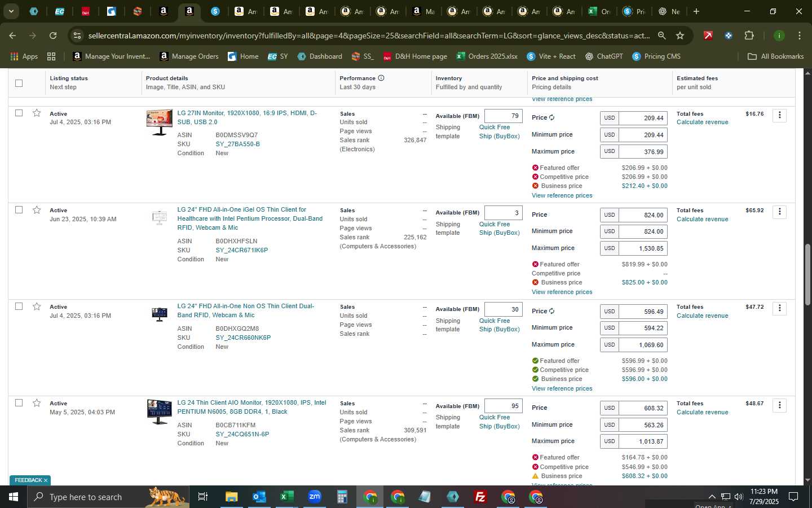
Task: Click the Windows search box
Action: [107, 497]
